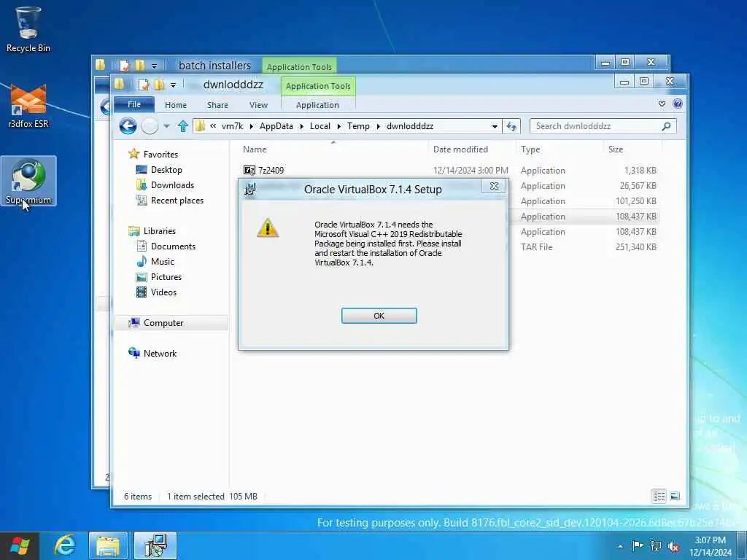Viewport: 747px width, 560px height.
Task: Click Local in the address breadcrumb
Action: (320, 126)
